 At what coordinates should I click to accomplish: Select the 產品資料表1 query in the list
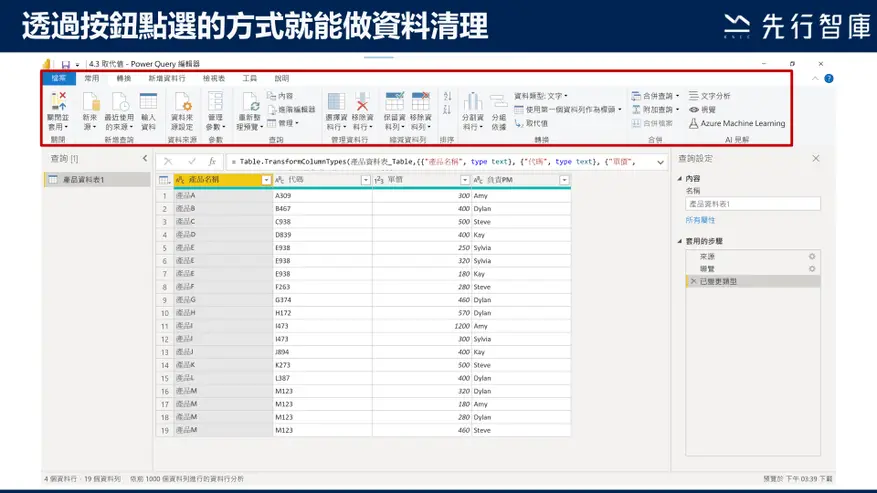(x=97, y=180)
